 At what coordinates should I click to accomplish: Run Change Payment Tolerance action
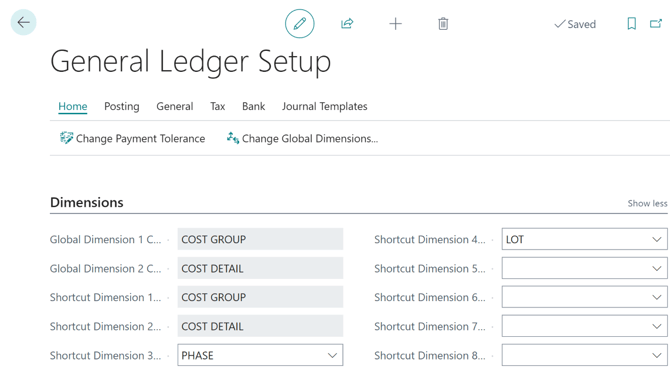click(132, 138)
